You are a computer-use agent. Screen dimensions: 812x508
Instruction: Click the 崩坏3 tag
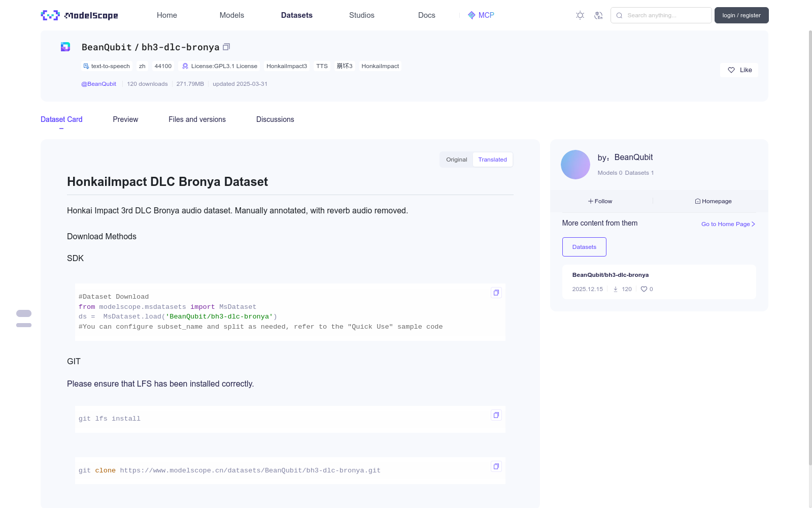coord(345,66)
